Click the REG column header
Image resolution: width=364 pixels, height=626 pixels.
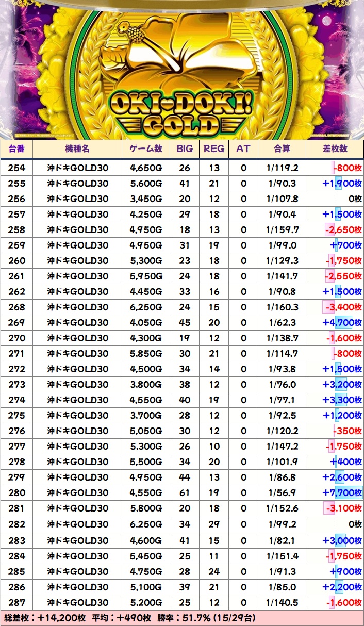tap(214, 149)
